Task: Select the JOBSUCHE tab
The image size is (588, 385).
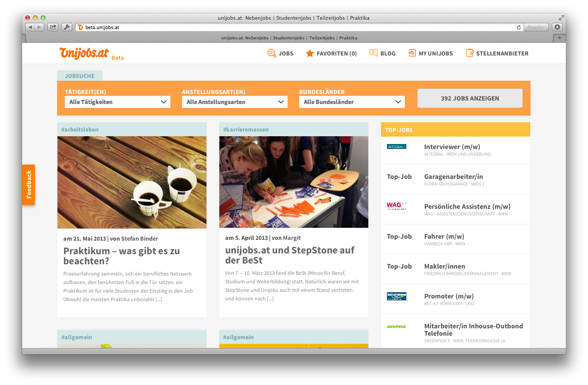Action: [80, 76]
